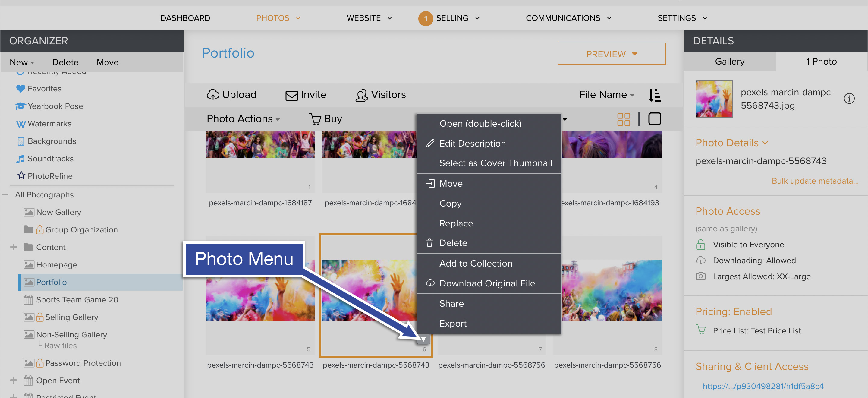The height and width of the screenshot is (398, 868).
Task: Select thumbnail pexels-marcin-dampc-1684187
Action: [x=260, y=162]
